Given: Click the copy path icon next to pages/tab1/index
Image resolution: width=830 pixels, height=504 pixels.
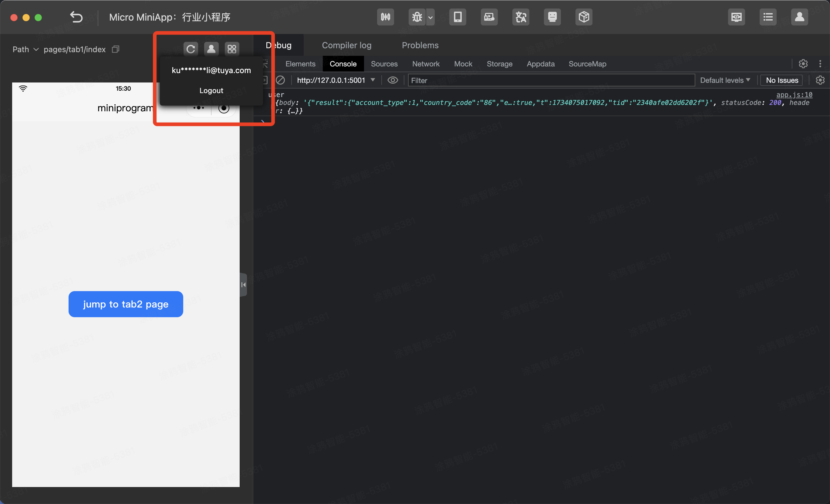Looking at the screenshot, I should tap(116, 49).
